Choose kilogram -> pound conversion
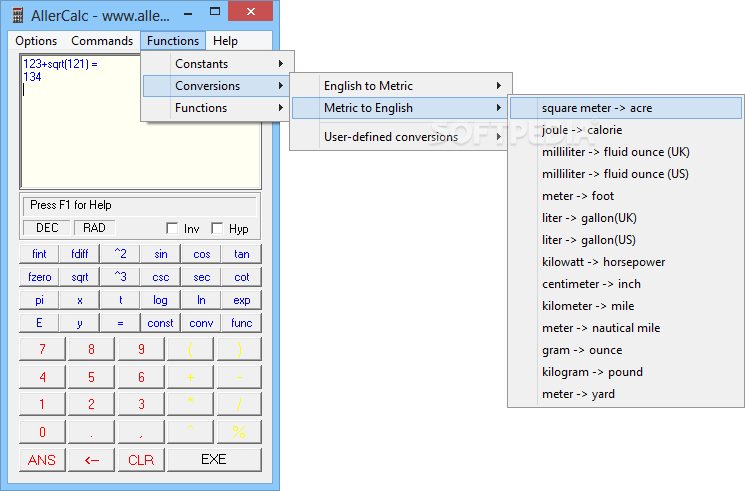The image size is (745, 491). click(626, 372)
